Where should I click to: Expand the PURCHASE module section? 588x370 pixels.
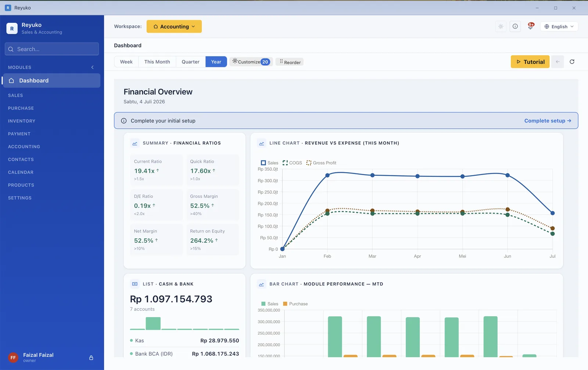click(21, 108)
